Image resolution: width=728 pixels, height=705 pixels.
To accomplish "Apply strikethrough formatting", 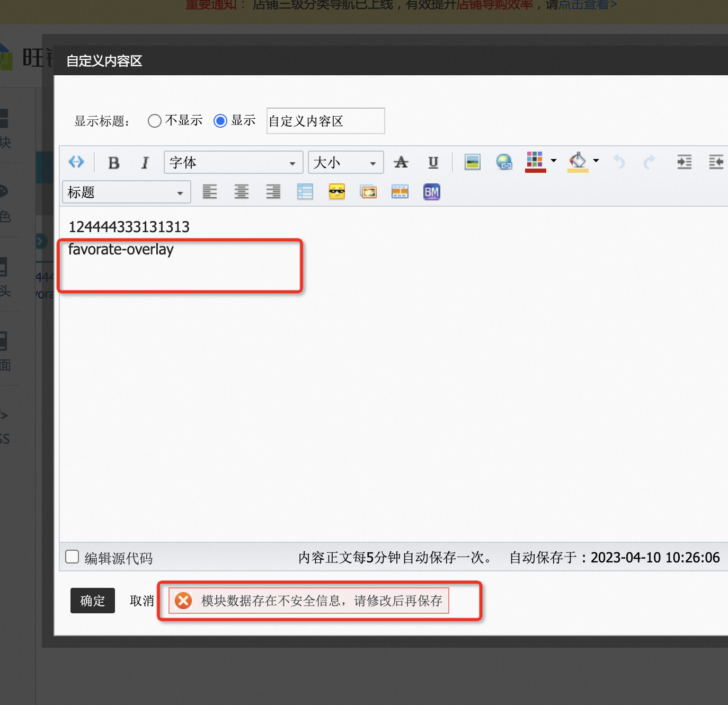I will [x=401, y=162].
